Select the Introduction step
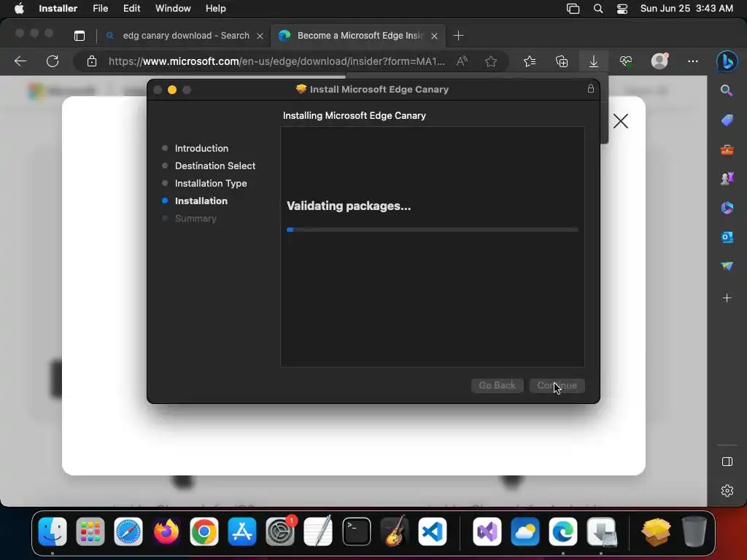The width and height of the screenshot is (747, 560). (201, 148)
